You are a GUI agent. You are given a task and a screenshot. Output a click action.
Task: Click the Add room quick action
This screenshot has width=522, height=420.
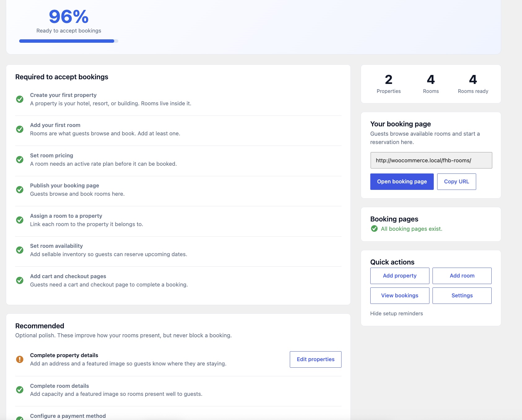click(462, 276)
